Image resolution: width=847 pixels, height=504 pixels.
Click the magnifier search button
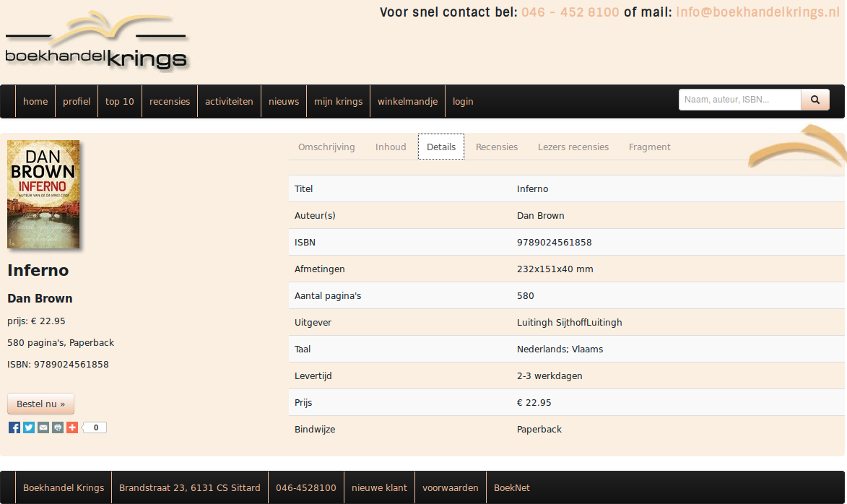pyautogui.click(x=815, y=100)
